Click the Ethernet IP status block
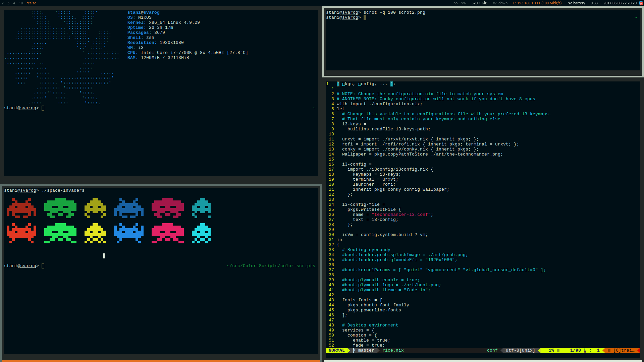Viewport: 644px width, 362px height. click(x=537, y=3)
